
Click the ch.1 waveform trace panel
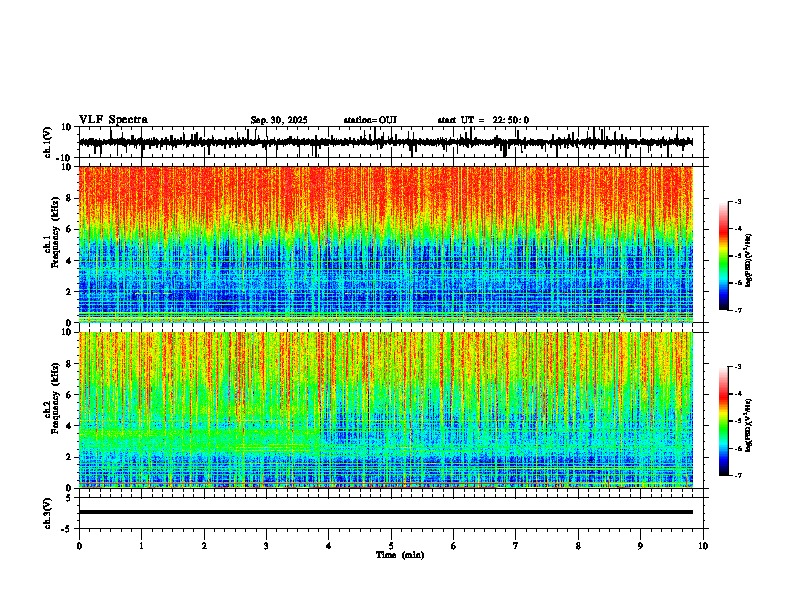click(391, 142)
